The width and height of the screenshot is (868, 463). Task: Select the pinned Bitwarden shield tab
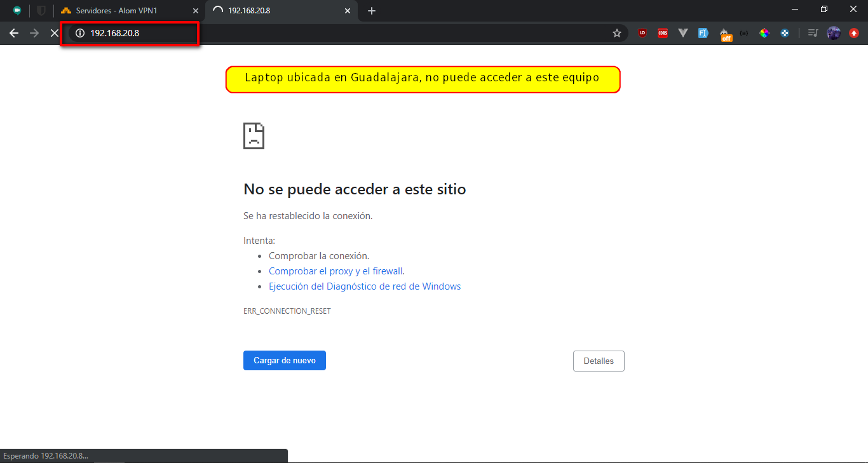pyautogui.click(x=41, y=11)
